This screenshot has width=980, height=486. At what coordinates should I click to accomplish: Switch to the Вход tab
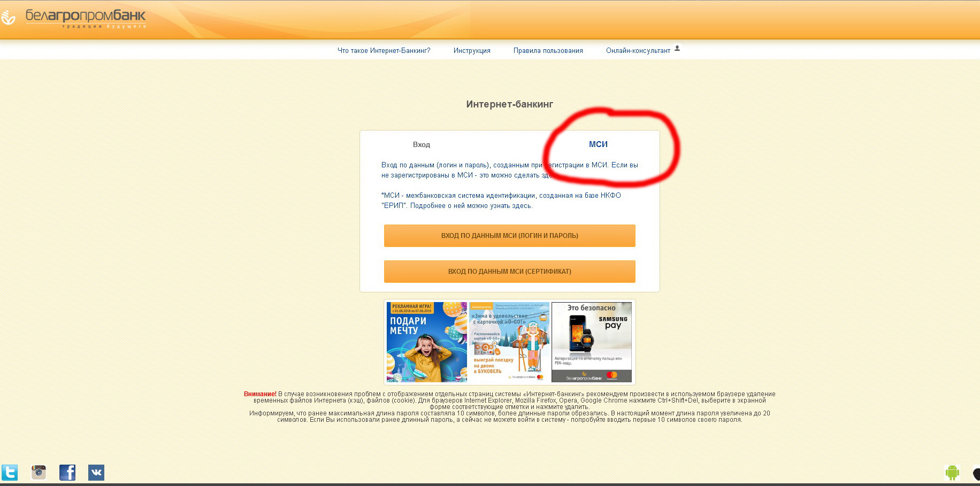(x=422, y=144)
